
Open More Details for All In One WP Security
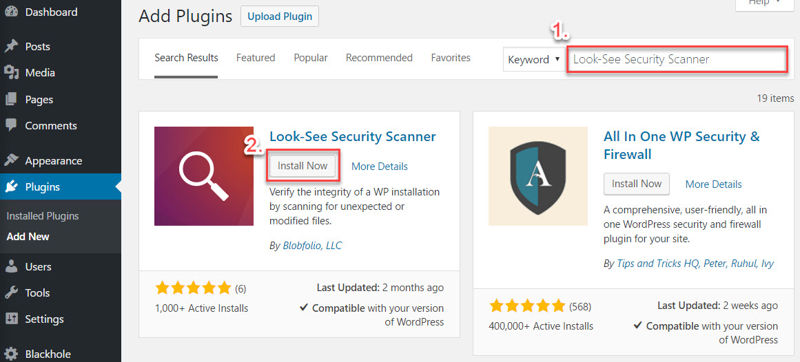click(713, 184)
